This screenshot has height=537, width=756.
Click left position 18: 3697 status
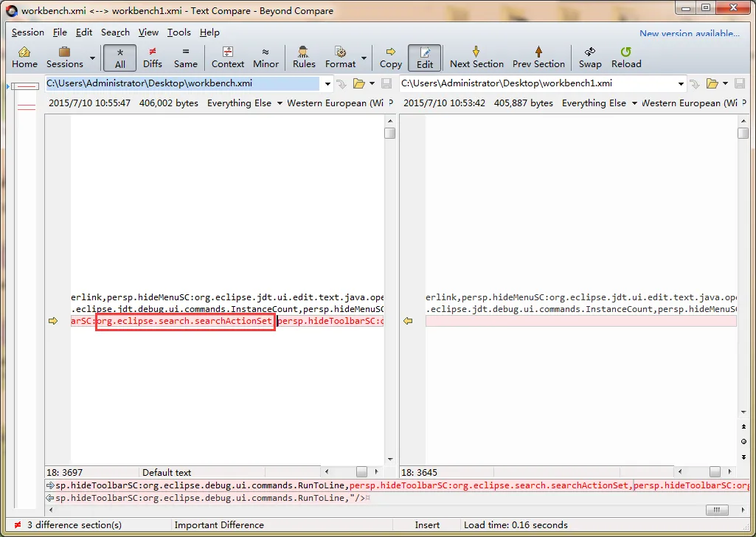pyautogui.click(x=64, y=472)
